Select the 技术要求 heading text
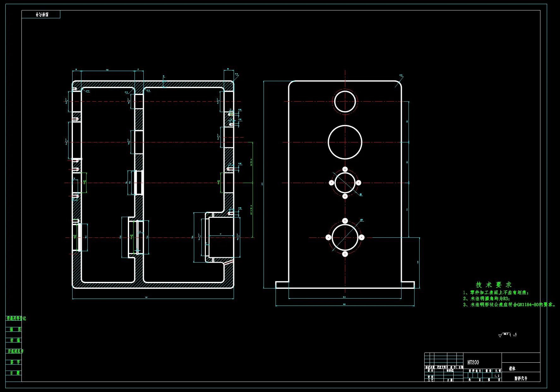 pos(494,285)
